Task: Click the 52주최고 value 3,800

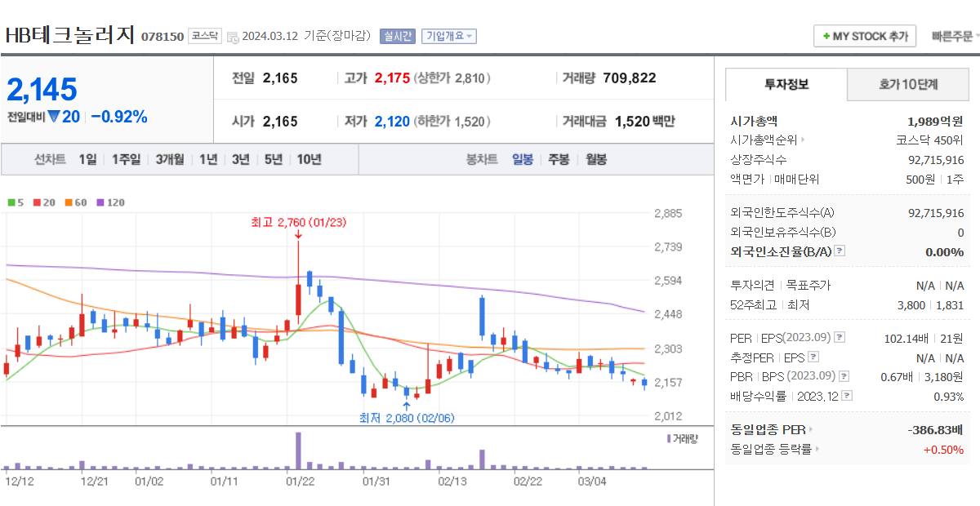Action: pyautogui.click(x=911, y=305)
